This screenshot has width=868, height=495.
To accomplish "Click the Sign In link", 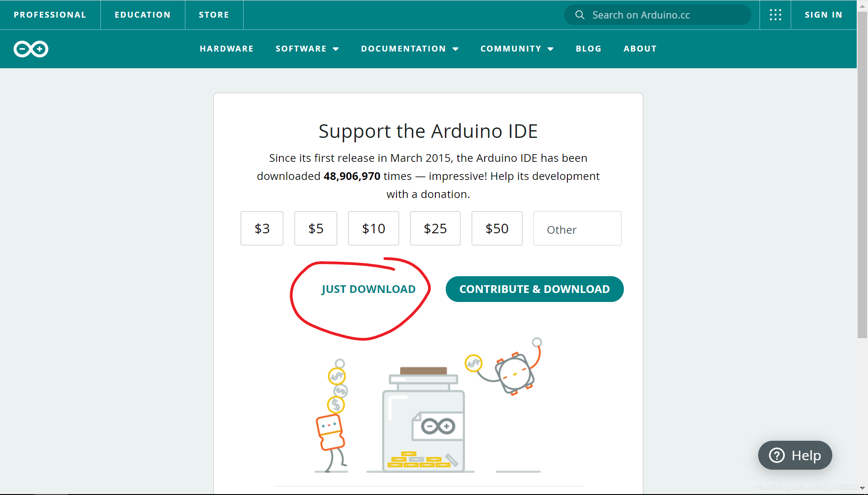I will (x=824, y=15).
